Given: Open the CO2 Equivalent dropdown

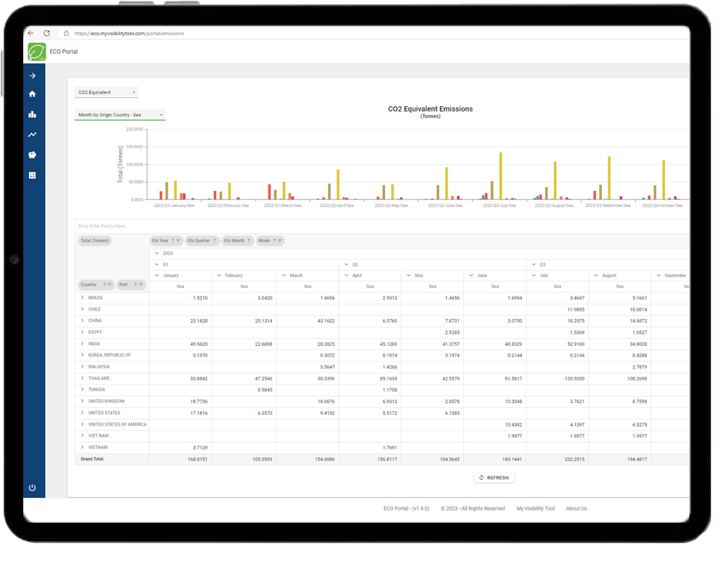Looking at the screenshot, I should pyautogui.click(x=106, y=92).
